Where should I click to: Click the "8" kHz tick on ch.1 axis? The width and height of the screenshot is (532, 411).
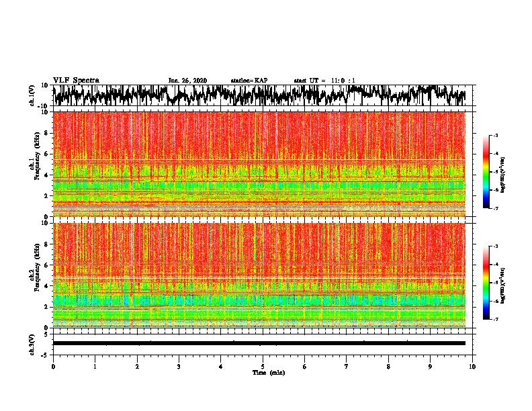(x=46, y=133)
